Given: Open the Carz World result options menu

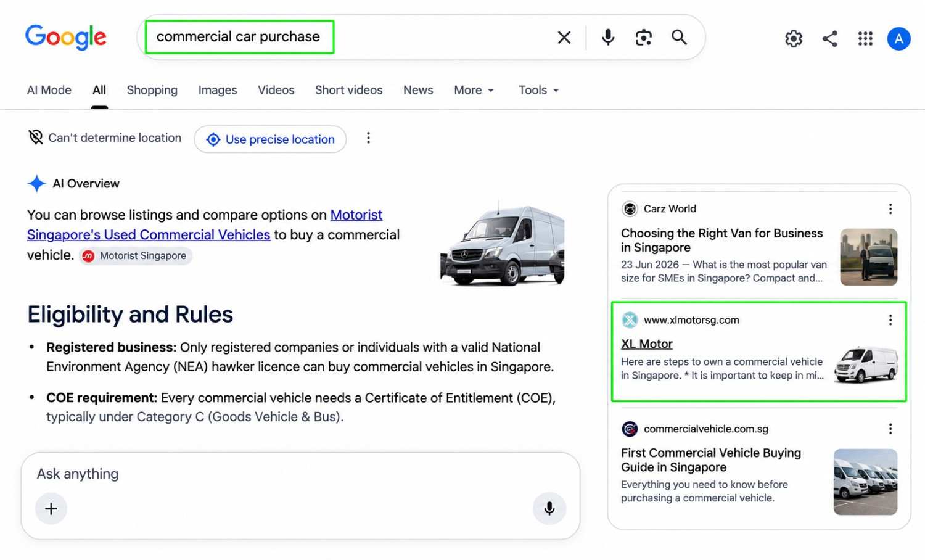Looking at the screenshot, I should 890,209.
